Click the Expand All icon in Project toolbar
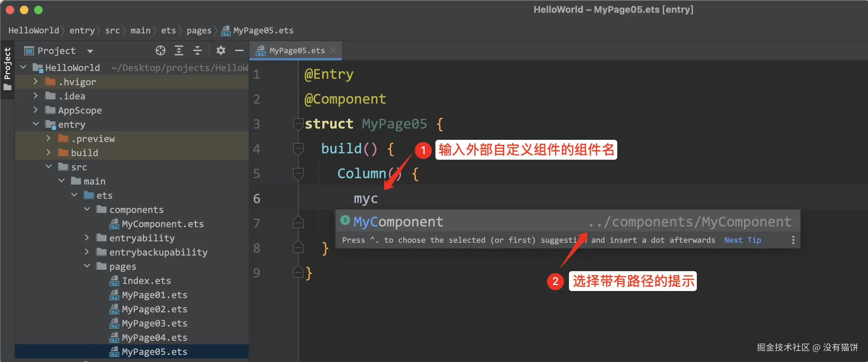Screen dimensions: 868x362 click(179, 51)
